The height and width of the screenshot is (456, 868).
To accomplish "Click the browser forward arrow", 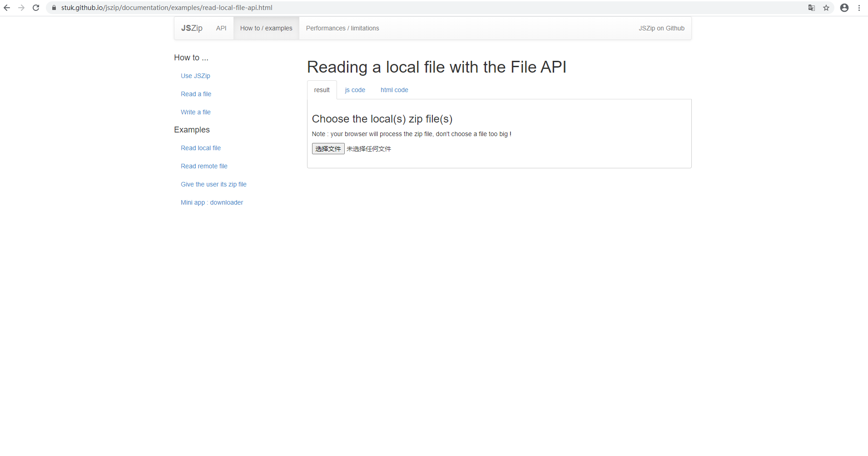I will coord(21,8).
